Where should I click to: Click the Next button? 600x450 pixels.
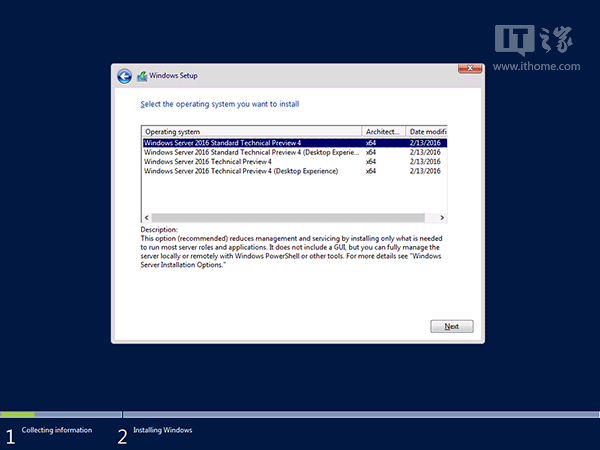pyautogui.click(x=452, y=326)
